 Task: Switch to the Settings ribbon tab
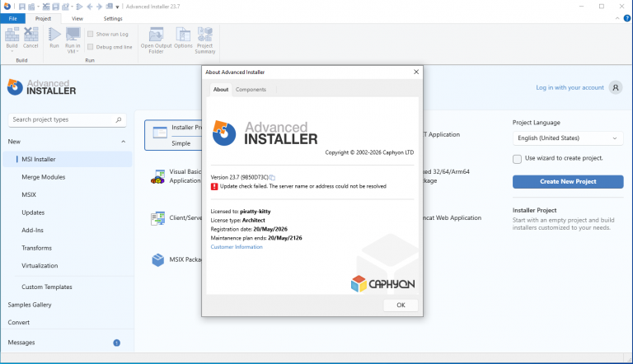tap(113, 19)
